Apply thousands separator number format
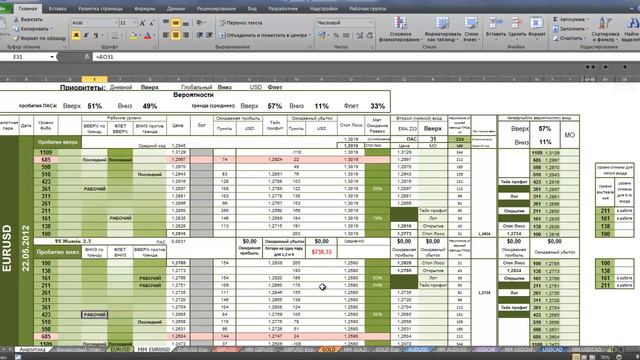The height and width of the screenshot is (360, 640). pyautogui.click(x=346, y=36)
